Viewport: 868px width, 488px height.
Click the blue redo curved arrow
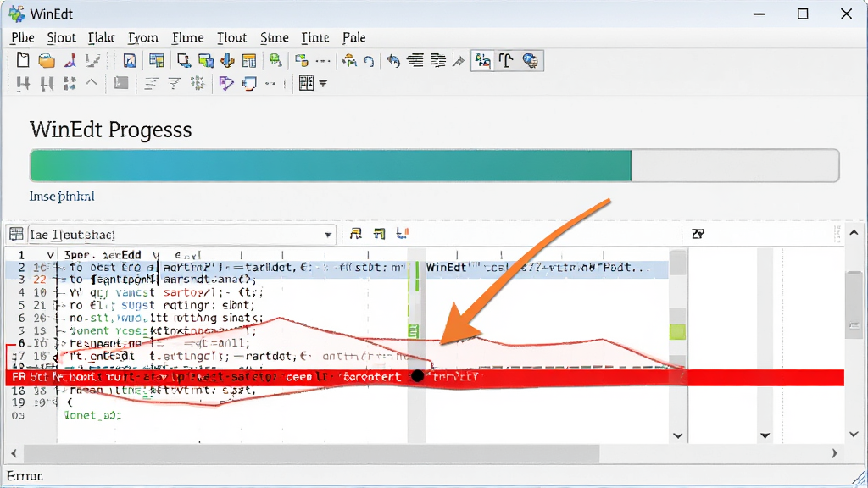pyautogui.click(x=369, y=61)
